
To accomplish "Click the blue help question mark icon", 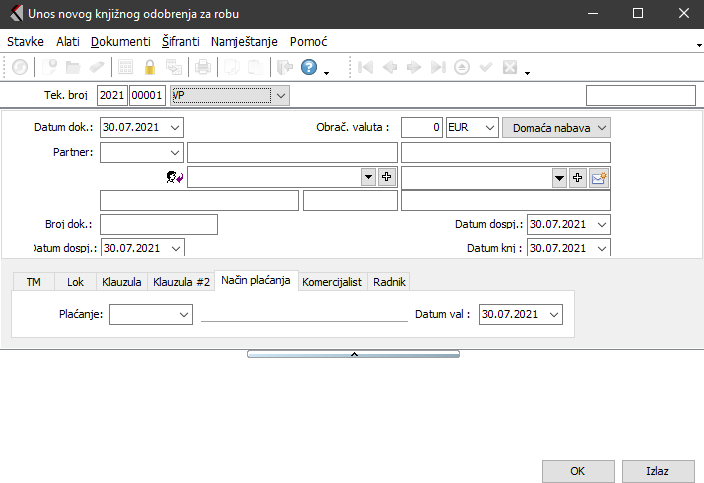I will [x=309, y=68].
